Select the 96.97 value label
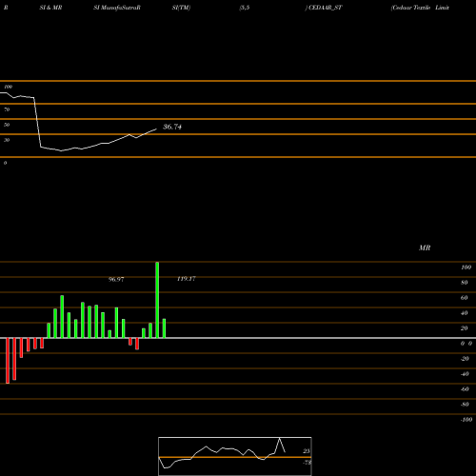 pos(116,279)
